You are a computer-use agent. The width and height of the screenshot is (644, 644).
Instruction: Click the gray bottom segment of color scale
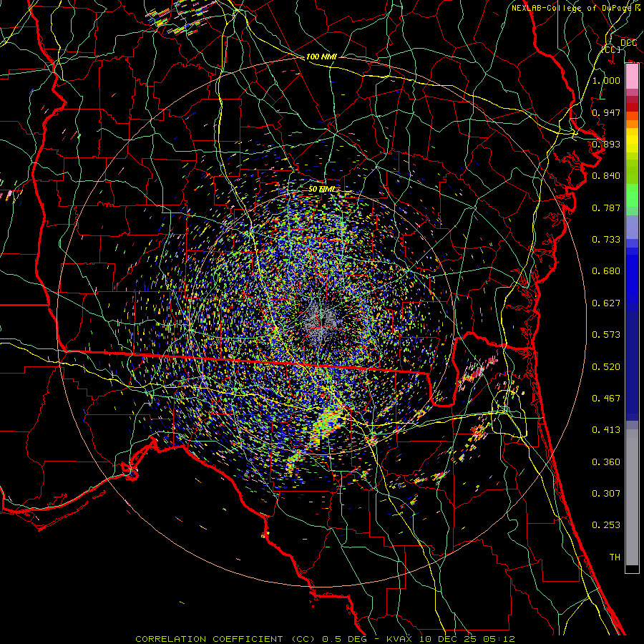point(632,497)
